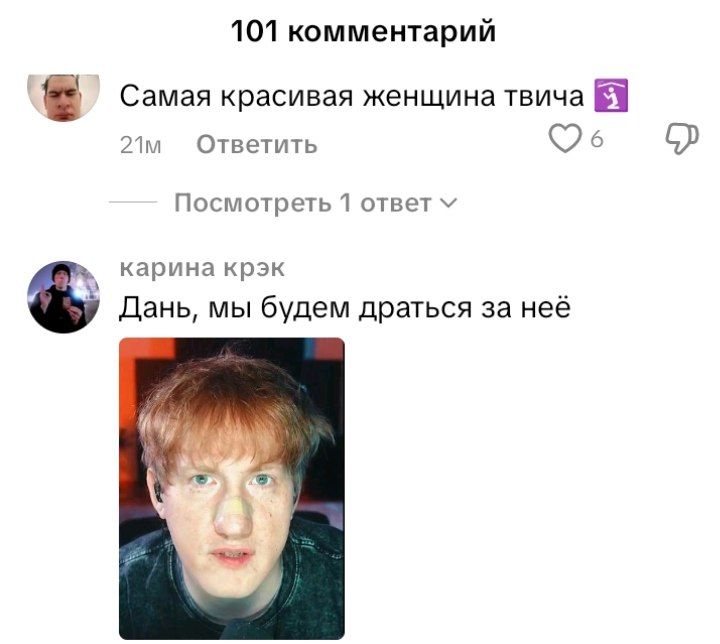Open the карина крэк username link
The image size is (720, 644).
[202, 267]
